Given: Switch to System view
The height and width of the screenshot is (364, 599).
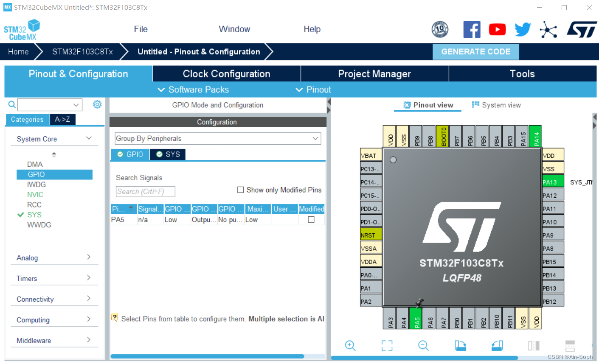Looking at the screenshot, I should click(496, 105).
